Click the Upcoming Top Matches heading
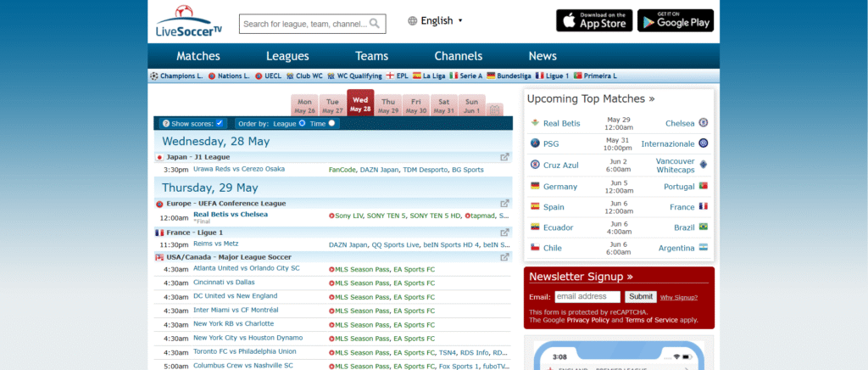The image size is (868, 370). tap(591, 99)
